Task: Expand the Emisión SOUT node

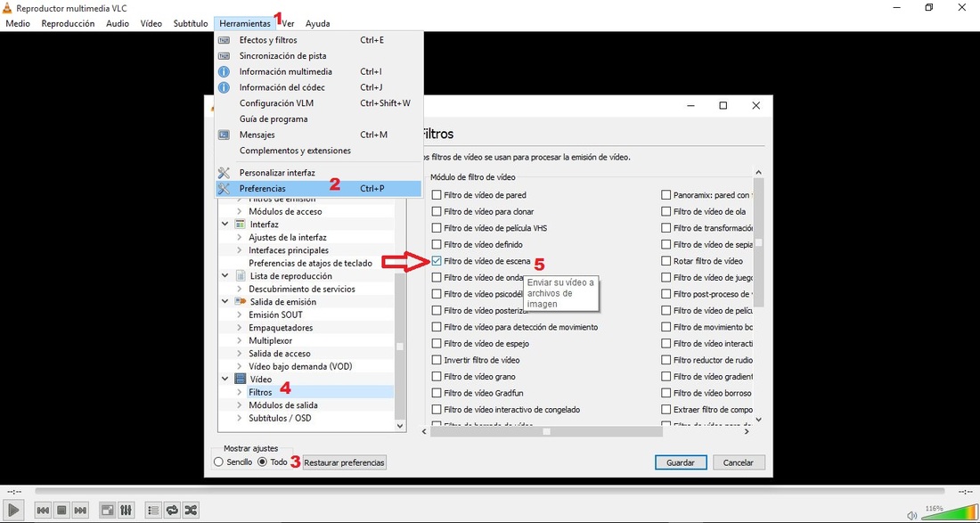Action: pyautogui.click(x=240, y=315)
